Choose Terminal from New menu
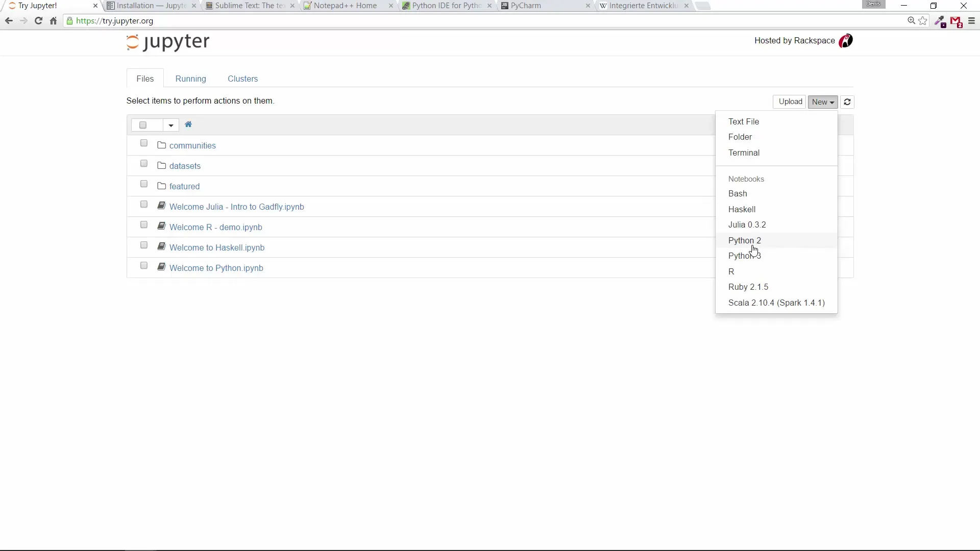Viewport: 980px width, 551px height. [x=776, y=153]
